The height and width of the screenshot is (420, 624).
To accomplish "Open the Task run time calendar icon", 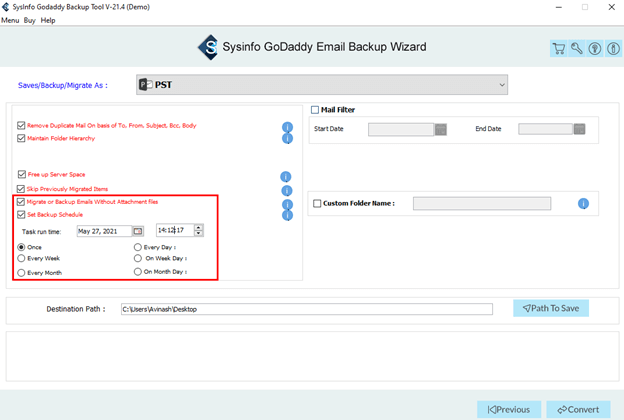I will tap(138, 231).
